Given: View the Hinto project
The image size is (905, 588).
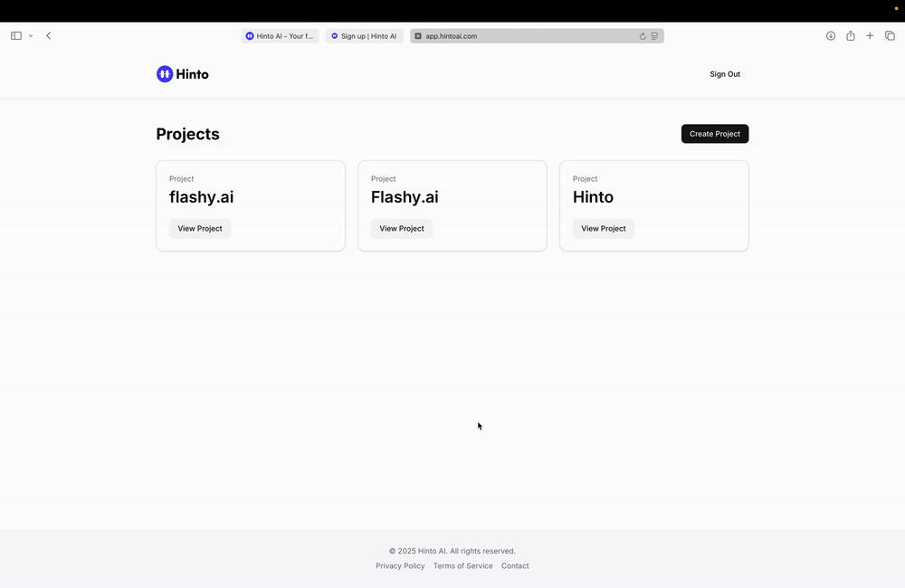Looking at the screenshot, I should point(604,229).
